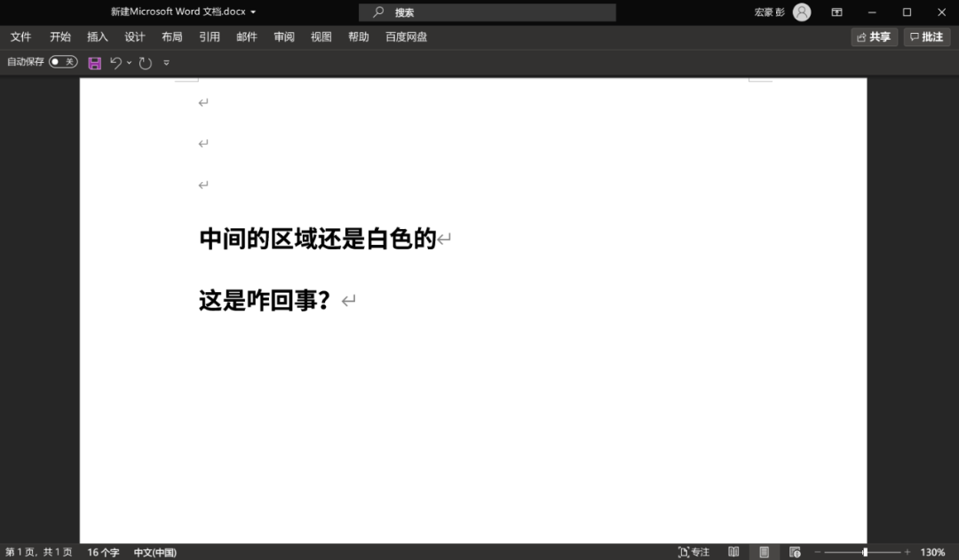This screenshot has height=560, width=959.
Task: Click the 共享 share button
Action: (874, 37)
